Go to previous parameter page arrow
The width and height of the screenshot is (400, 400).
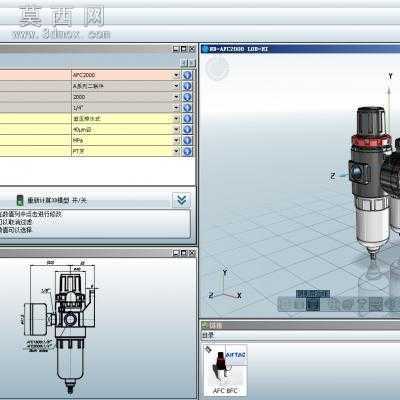tap(184, 63)
